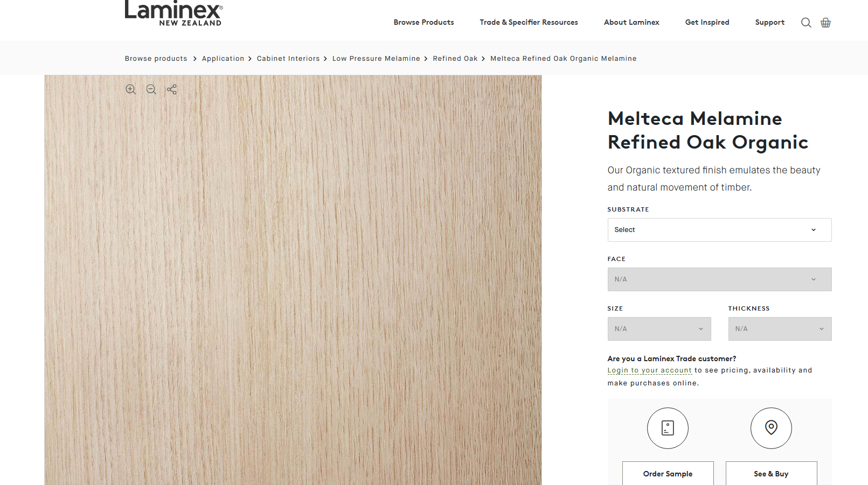Image resolution: width=868 pixels, height=485 pixels.
Task: Click the See & Buy button
Action: tap(771, 473)
